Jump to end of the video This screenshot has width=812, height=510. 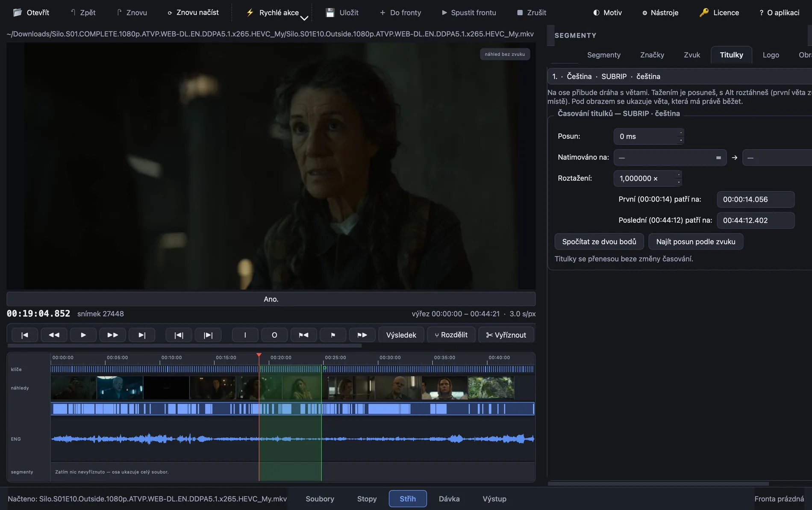click(142, 335)
